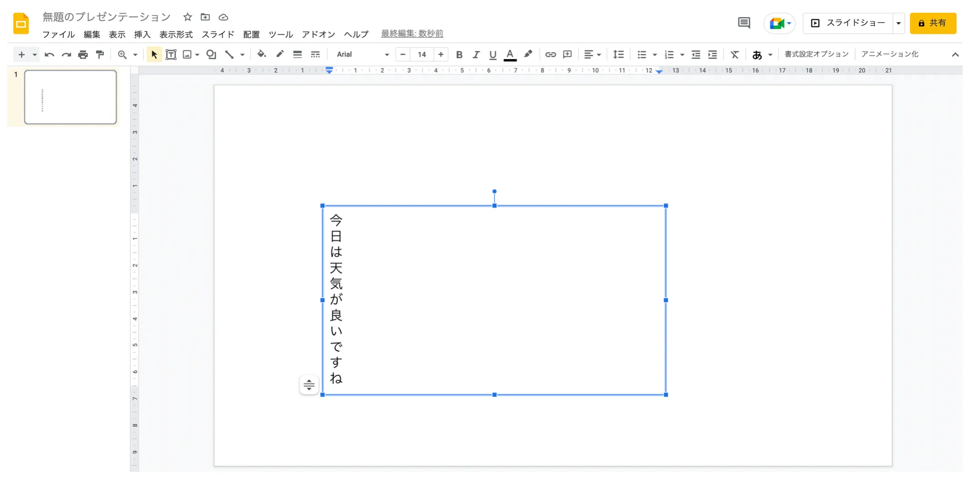Open the ツール menu
This screenshot has height=480, width=980.
click(280, 34)
